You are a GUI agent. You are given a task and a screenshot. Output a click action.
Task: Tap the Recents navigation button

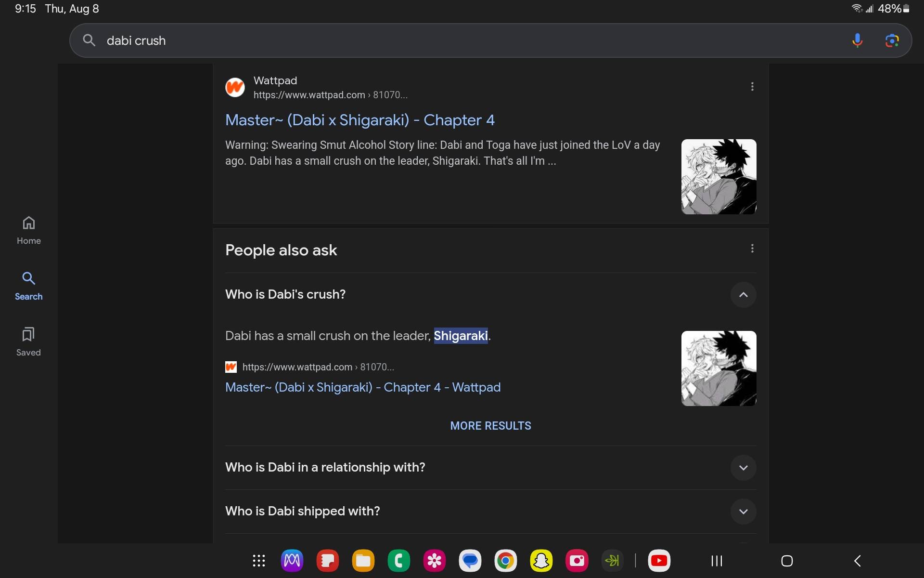click(717, 561)
